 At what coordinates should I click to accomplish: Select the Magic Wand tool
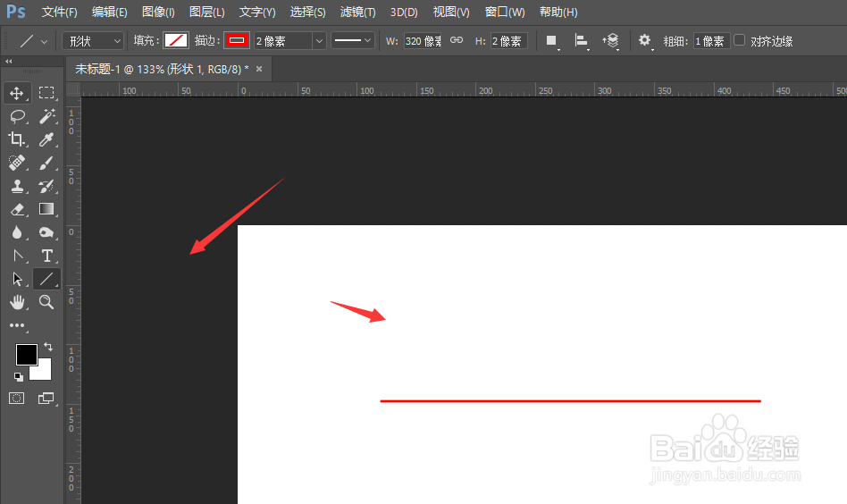(x=46, y=116)
